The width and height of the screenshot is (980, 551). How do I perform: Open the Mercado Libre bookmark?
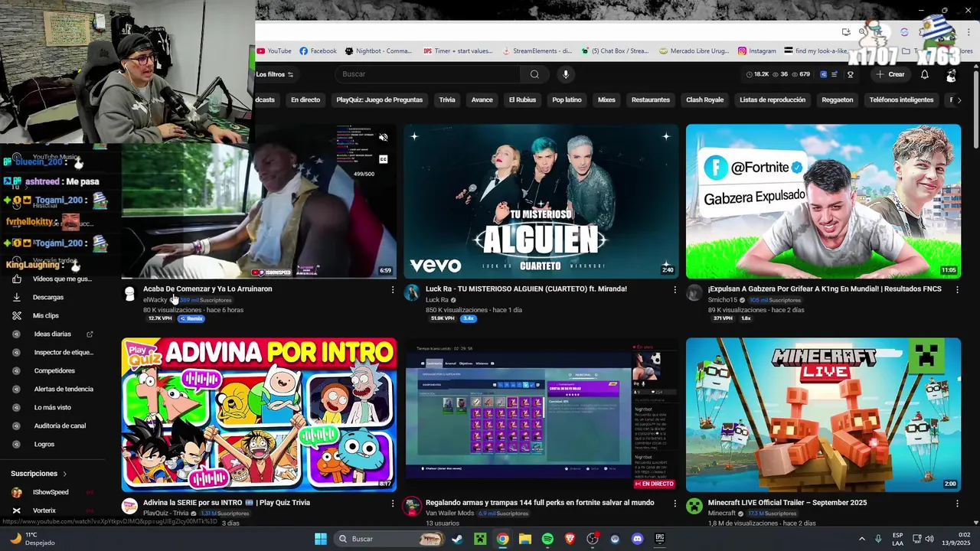[x=694, y=51]
